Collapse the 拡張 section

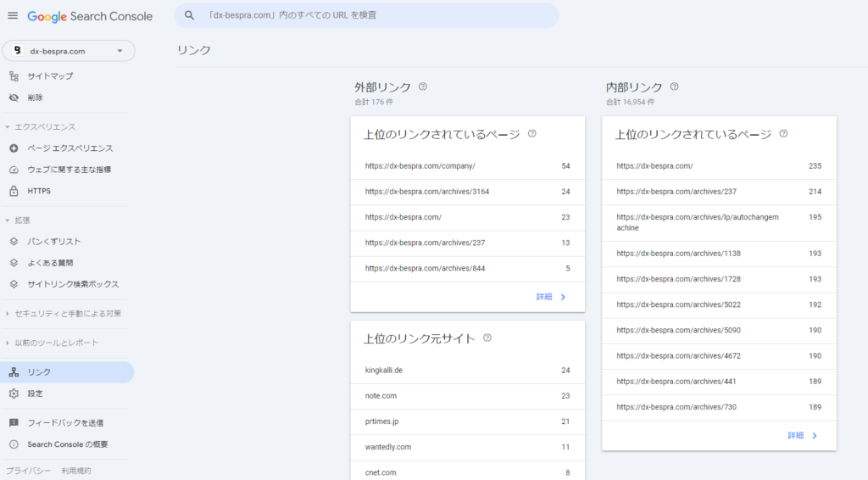pos(7,220)
